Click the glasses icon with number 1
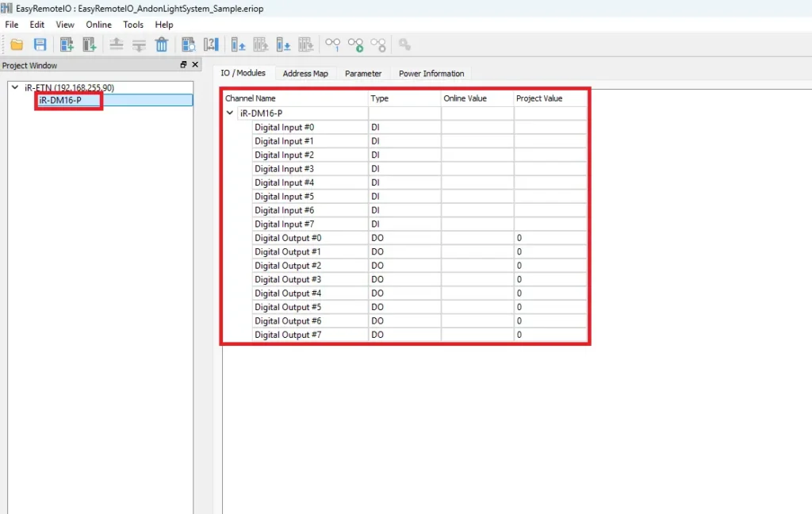This screenshot has width=812, height=514. [332, 45]
